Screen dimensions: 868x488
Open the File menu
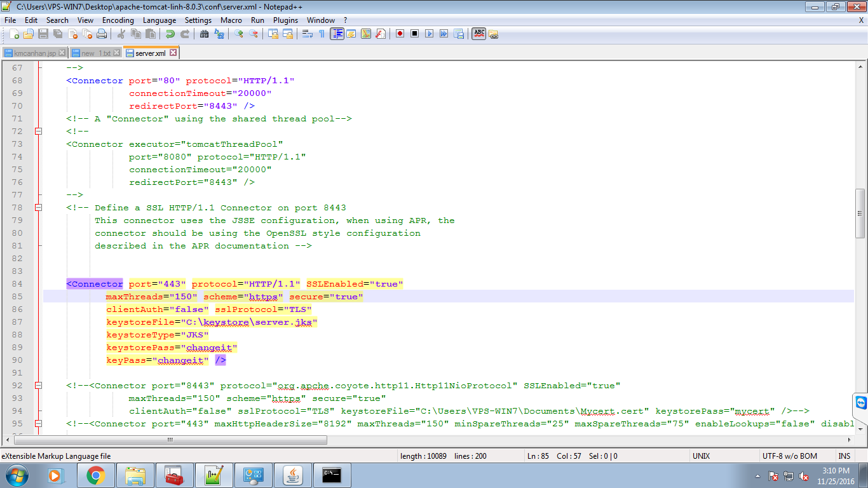coord(10,20)
